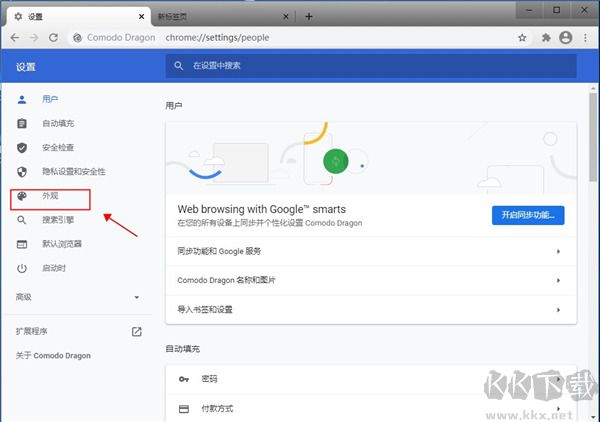Open 搜索引擎 section in sidebar
The width and height of the screenshot is (600, 422).
click(58, 220)
